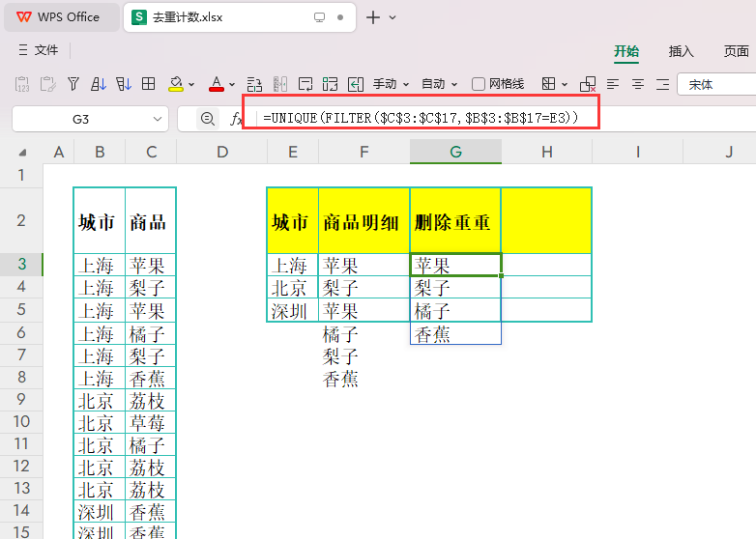Open the 文件 menu
This screenshot has width=756, height=539.
pos(39,50)
